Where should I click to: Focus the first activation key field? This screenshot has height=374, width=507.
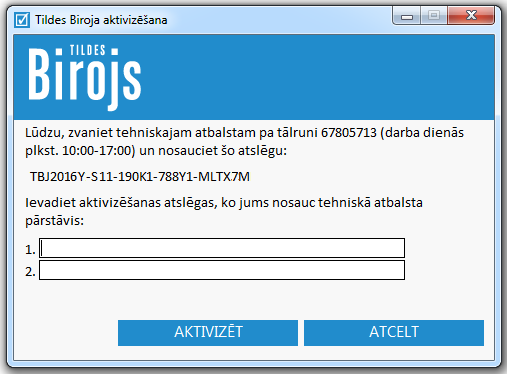point(222,248)
